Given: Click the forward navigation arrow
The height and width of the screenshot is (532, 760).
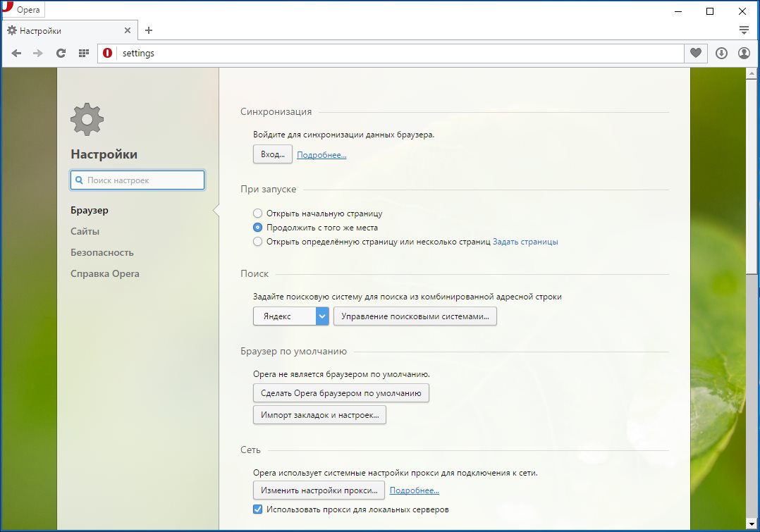Looking at the screenshot, I should point(38,54).
